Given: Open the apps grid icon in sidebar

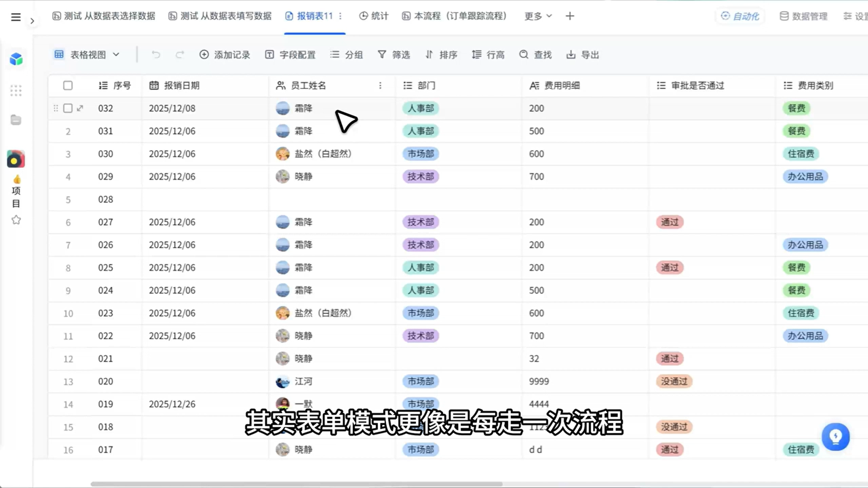Looking at the screenshot, I should tap(16, 90).
